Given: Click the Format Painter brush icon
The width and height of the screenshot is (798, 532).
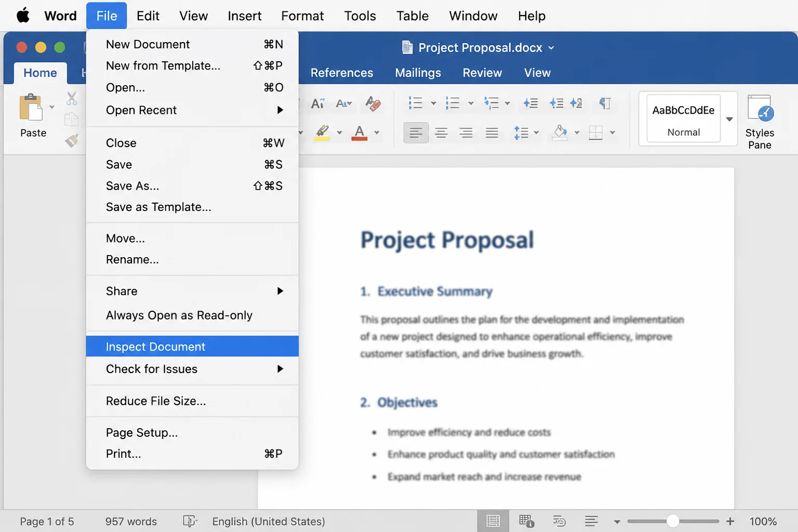Looking at the screenshot, I should pos(72,140).
